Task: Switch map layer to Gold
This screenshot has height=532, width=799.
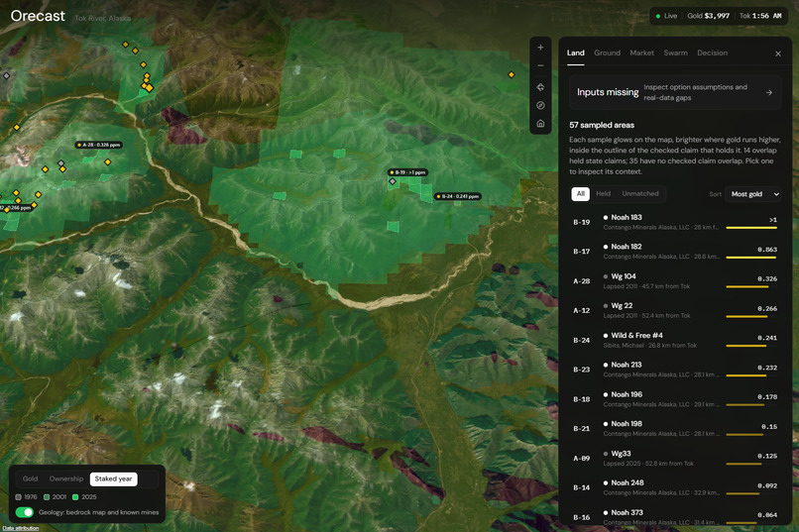Action: click(30, 479)
